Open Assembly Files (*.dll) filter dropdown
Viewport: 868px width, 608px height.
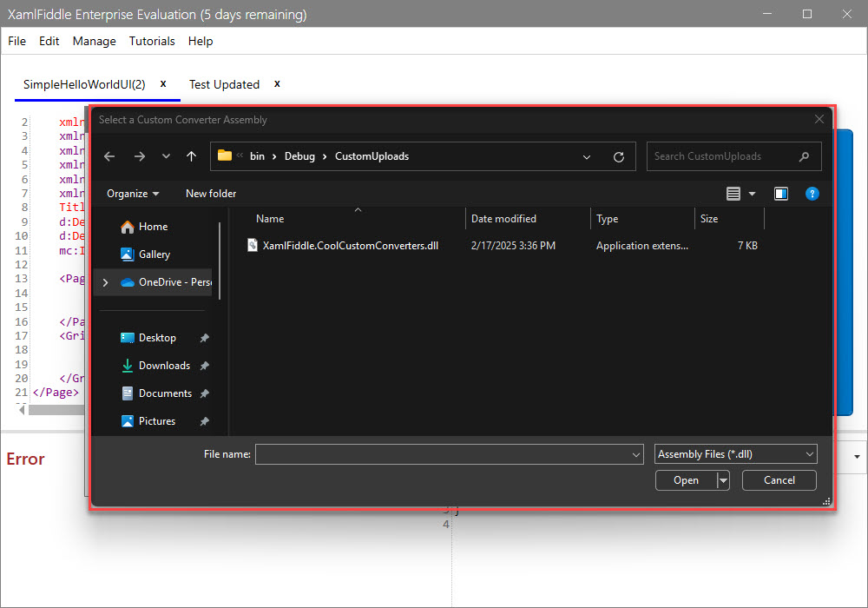pos(736,454)
